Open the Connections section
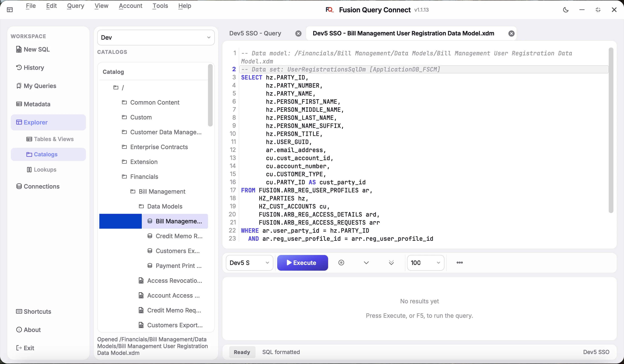This screenshot has width=624, height=364. (48, 186)
